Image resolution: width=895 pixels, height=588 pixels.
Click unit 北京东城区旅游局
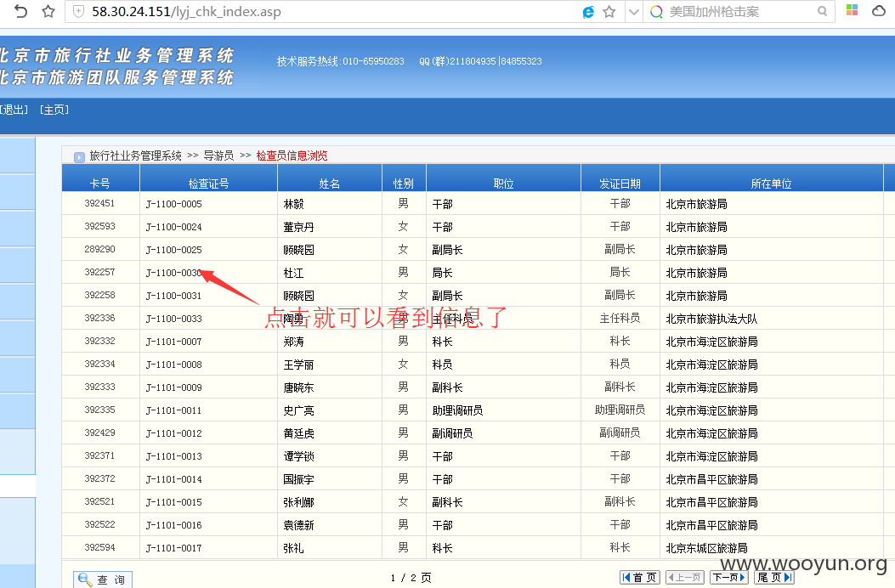(706, 548)
